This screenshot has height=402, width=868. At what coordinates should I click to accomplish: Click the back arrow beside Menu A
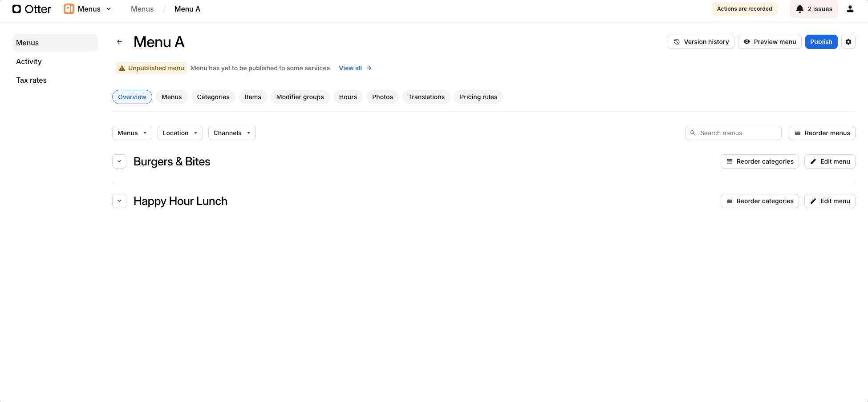coord(119,42)
